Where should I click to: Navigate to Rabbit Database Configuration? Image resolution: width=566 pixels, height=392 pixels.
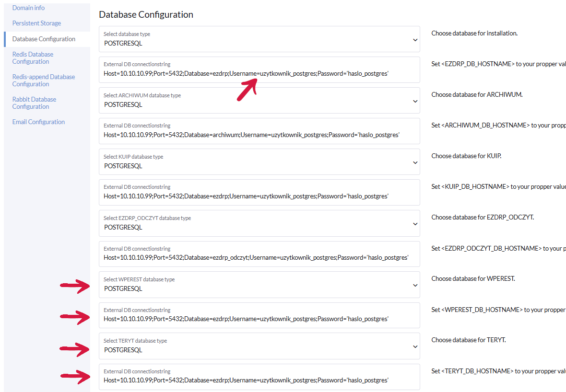click(34, 103)
